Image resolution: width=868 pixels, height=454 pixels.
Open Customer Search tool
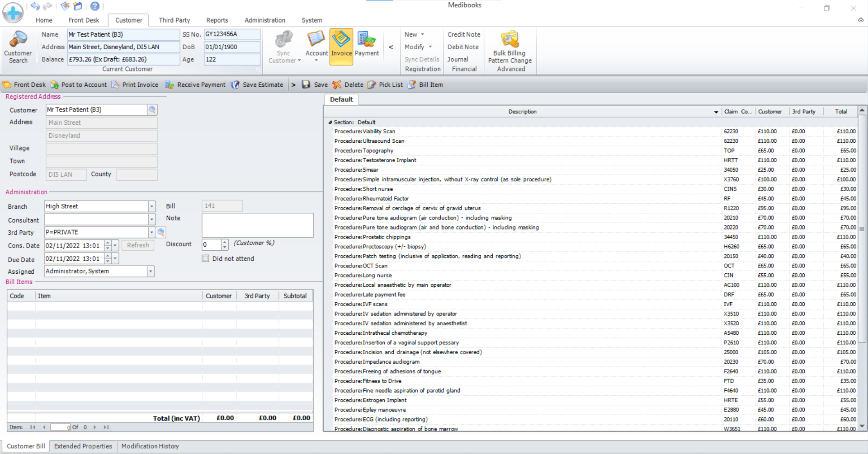coord(18,47)
